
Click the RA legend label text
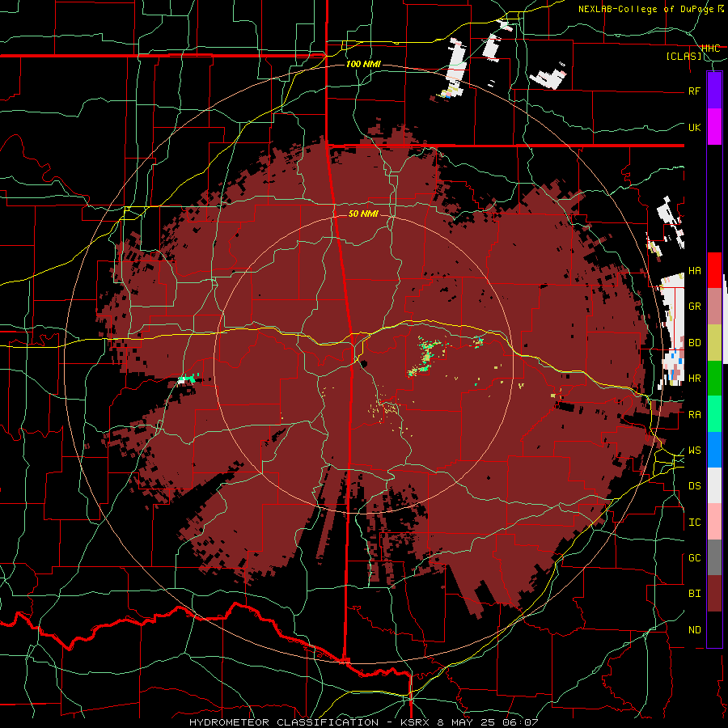[x=694, y=415]
